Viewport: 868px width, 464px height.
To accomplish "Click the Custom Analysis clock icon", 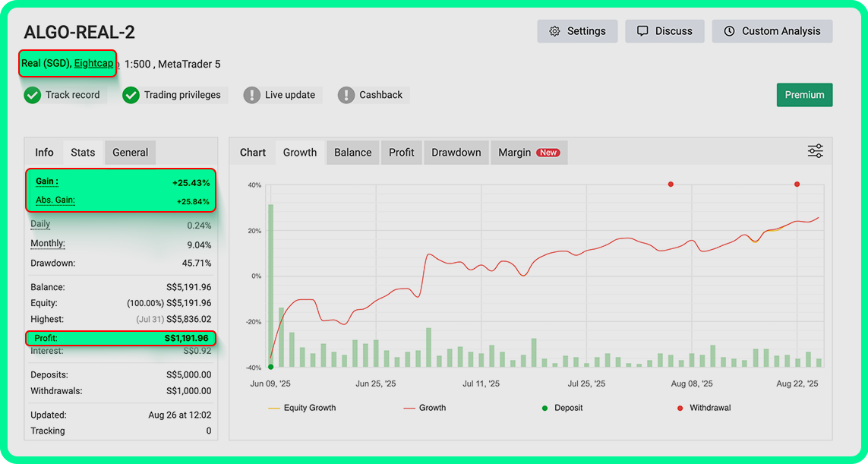I will [729, 31].
